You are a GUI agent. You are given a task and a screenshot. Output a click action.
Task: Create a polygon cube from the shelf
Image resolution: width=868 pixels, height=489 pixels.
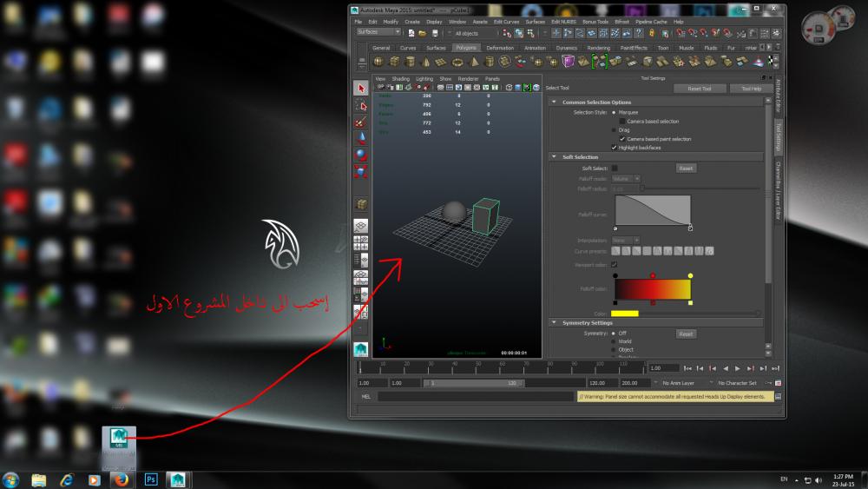395,62
